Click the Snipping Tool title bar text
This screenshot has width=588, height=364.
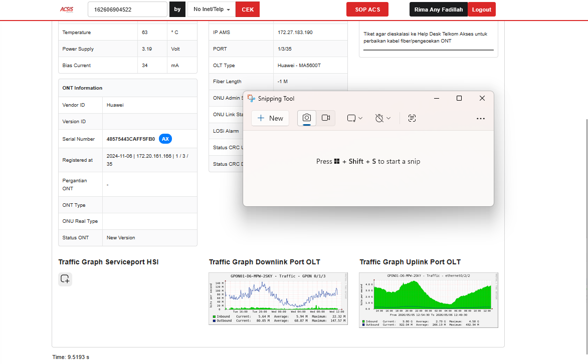[x=276, y=99]
